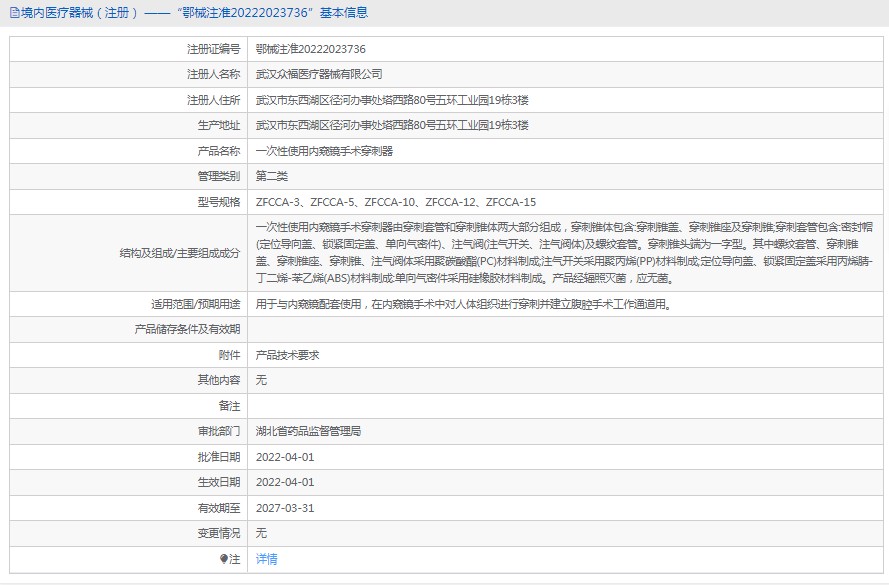The image size is (889, 585).
Task: Click the 有效期至 row label
Action: (x=219, y=508)
